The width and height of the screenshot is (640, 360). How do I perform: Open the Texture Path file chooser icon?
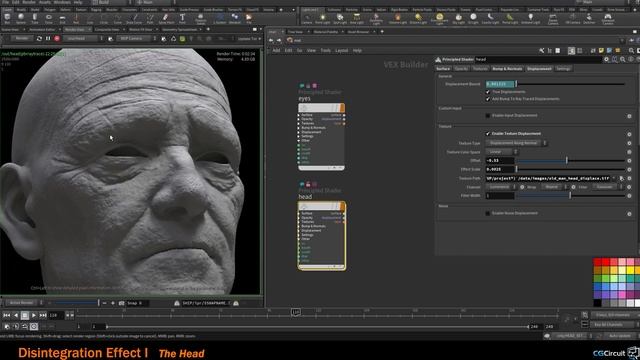(x=622, y=178)
